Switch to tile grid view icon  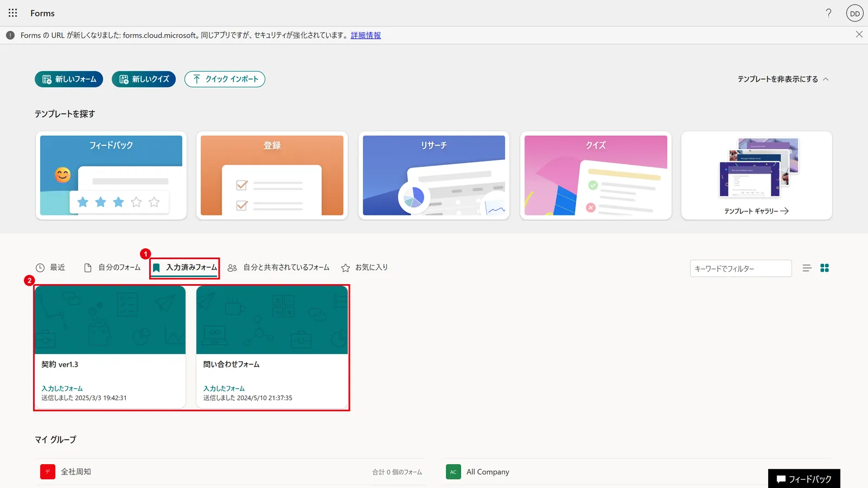(x=825, y=268)
